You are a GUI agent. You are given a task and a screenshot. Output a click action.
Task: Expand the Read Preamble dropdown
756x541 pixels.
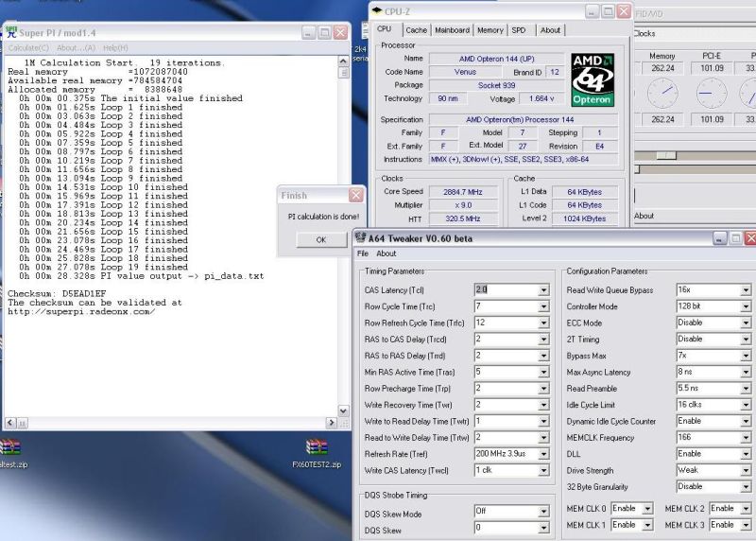click(746, 389)
